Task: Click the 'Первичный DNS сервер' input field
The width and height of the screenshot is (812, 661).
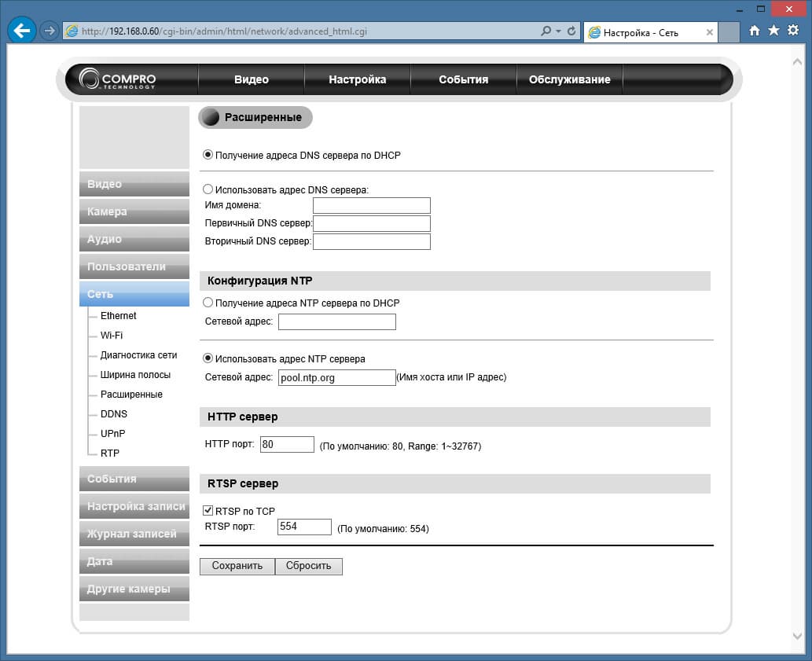Action: pos(371,223)
